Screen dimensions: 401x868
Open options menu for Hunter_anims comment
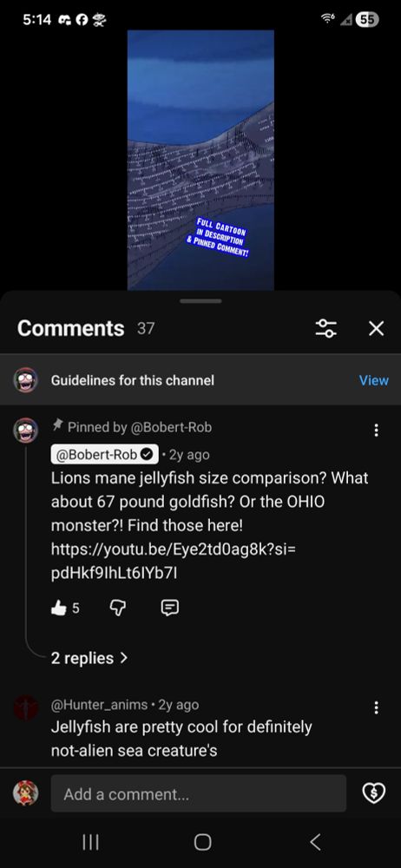click(376, 707)
